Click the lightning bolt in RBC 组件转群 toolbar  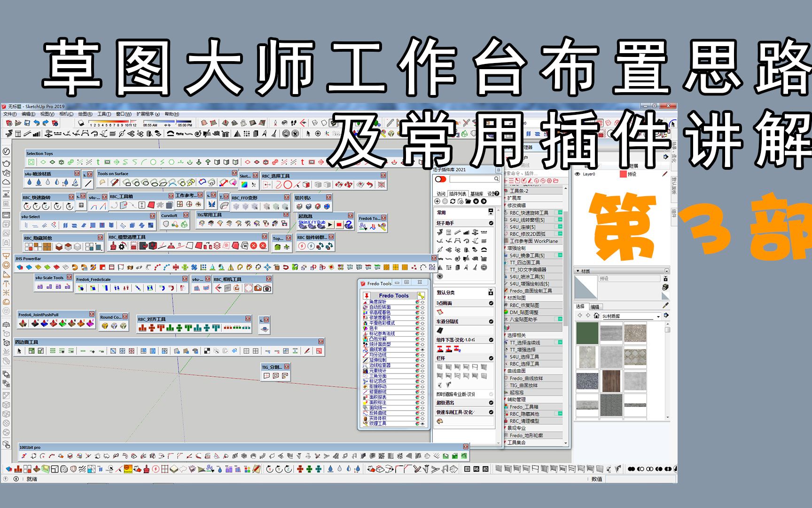coord(302,246)
